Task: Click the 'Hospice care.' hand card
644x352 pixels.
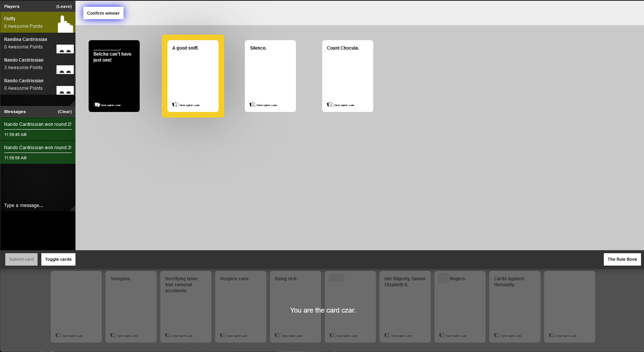Action: coord(240,306)
